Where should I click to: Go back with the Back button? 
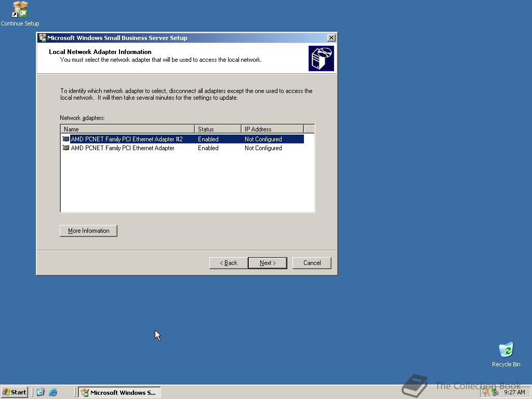tap(229, 263)
